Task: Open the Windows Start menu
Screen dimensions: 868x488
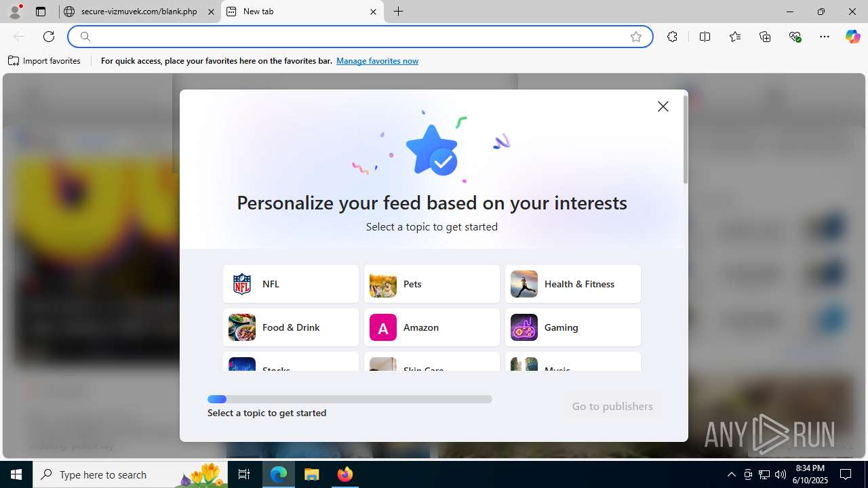Action: (x=16, y=474)
